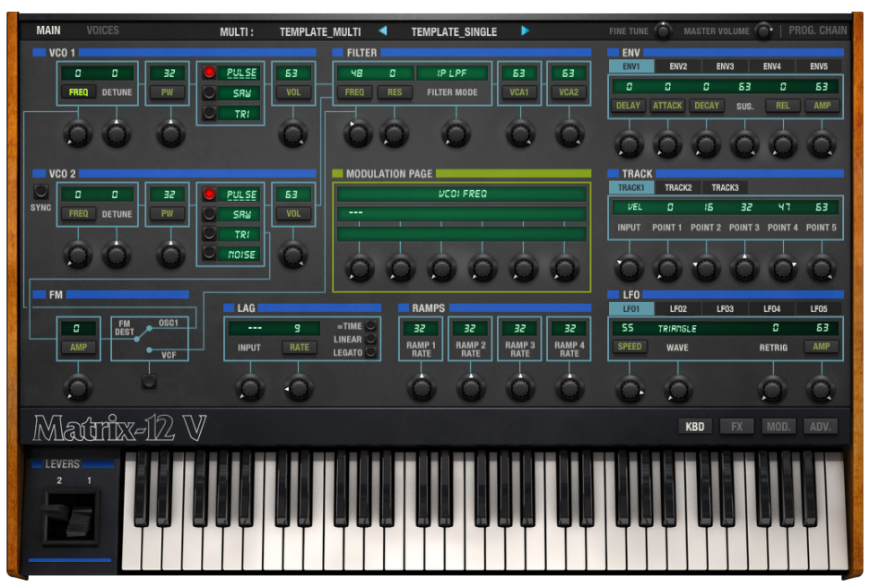Image resolution: width=870 pixels, height=588 pixels.
Task: Open the TEMPLATE_MULTI multi preset selector
Action: point(320,31)
